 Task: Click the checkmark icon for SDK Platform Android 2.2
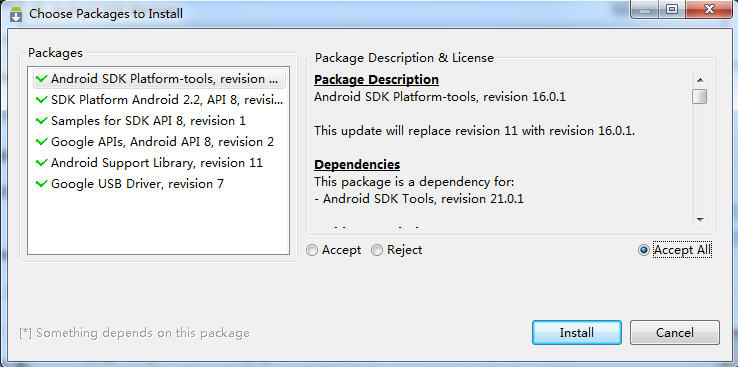tap(41, 100)
